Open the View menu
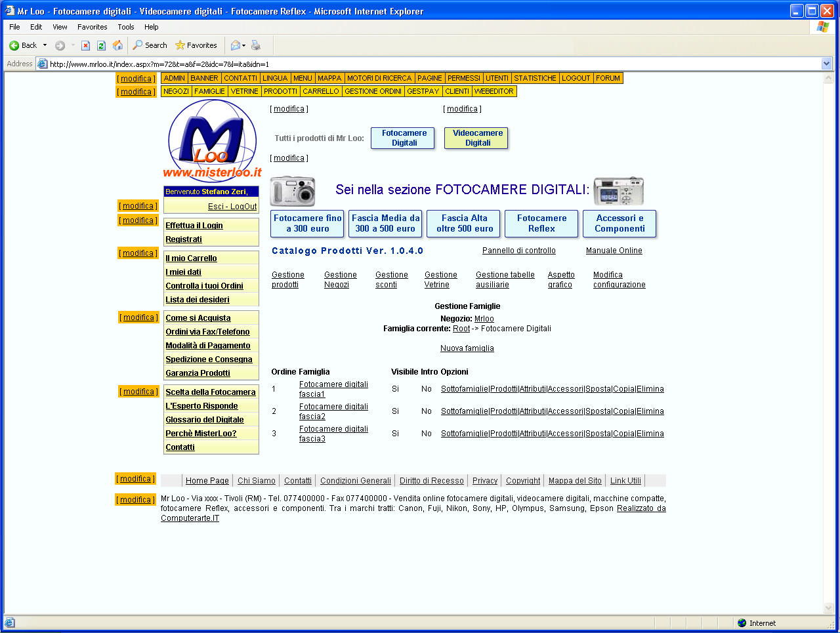This screenshot has height=633, width=840. click(60, 27)
